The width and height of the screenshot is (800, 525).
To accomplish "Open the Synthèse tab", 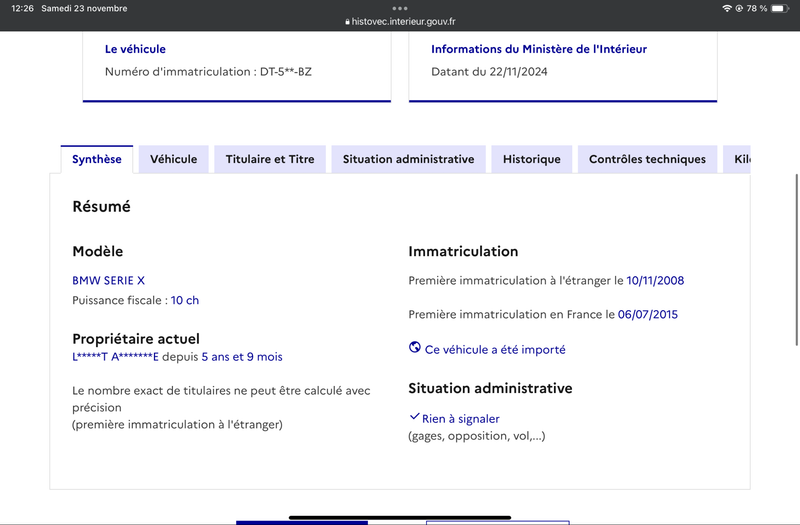I will [x=97, y=159].
